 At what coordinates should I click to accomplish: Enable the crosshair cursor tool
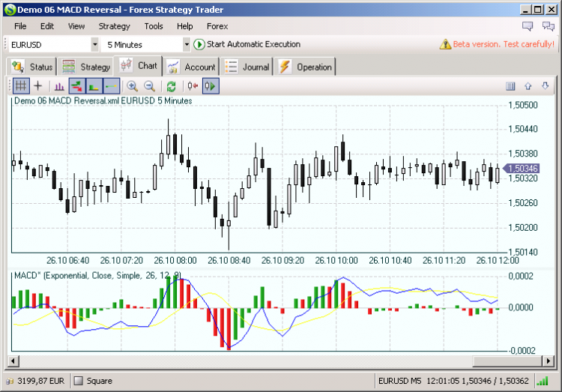38,86
